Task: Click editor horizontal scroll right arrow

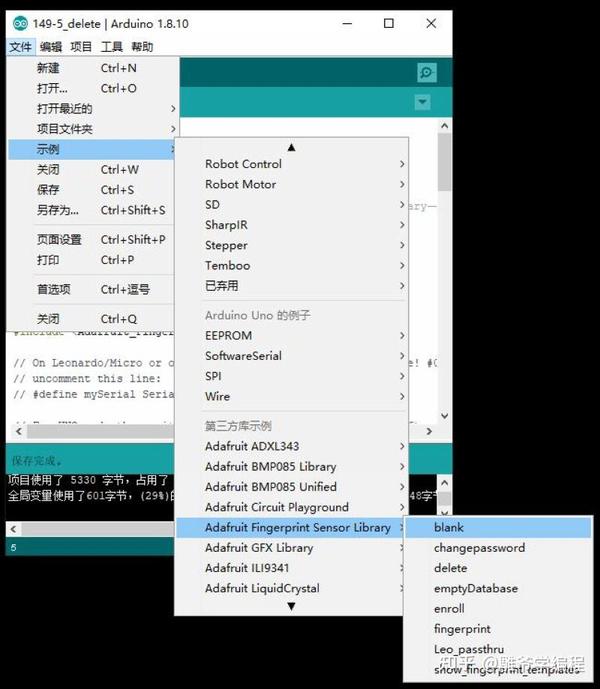Action: 429,432
